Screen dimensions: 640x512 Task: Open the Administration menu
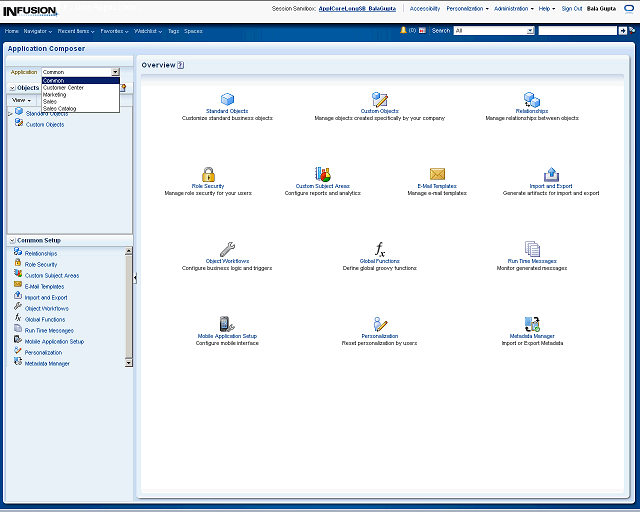[x=512, y=8]
